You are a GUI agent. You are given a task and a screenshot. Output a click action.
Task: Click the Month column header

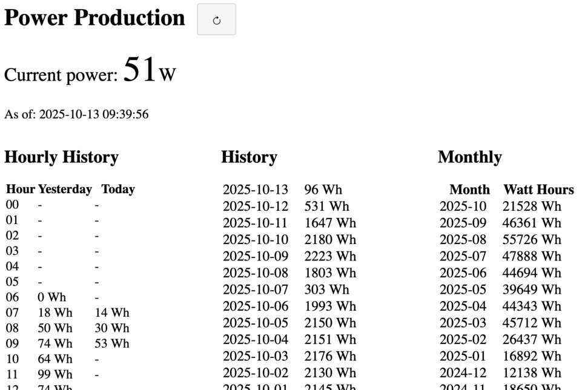coord(470,190)
